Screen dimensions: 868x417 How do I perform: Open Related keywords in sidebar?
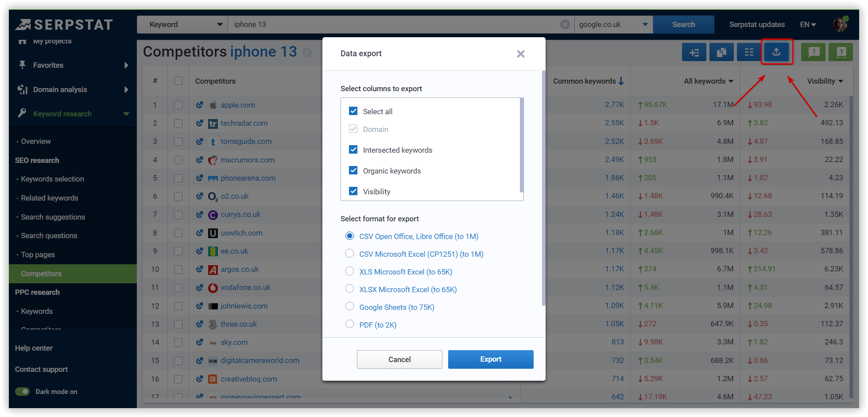tap(50, 198)
